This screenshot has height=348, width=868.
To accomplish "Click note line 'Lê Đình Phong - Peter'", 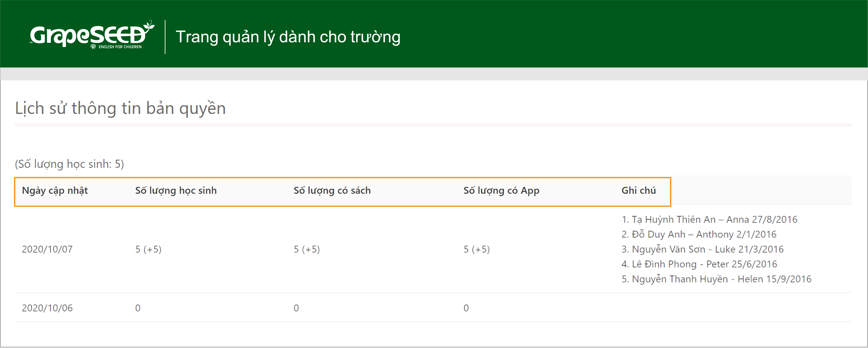I will coord(699,264).
